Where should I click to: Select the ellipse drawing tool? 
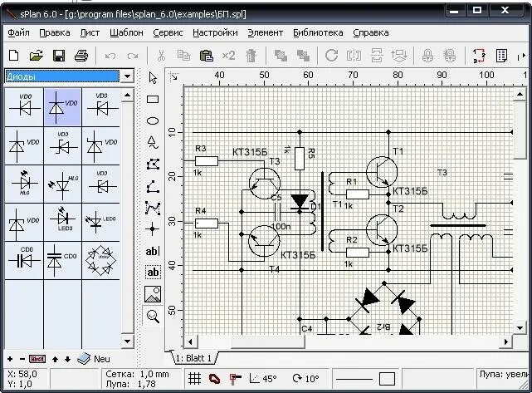(153, 120)
